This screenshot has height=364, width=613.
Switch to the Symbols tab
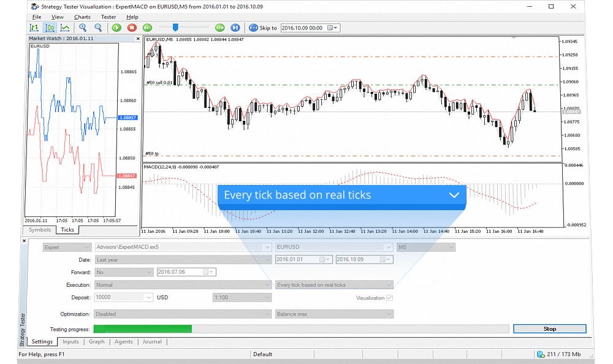click(x=40, y=230)
